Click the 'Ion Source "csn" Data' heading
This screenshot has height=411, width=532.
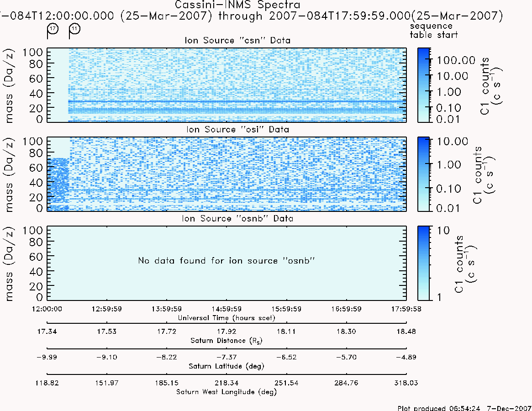[x=237, y=40]
